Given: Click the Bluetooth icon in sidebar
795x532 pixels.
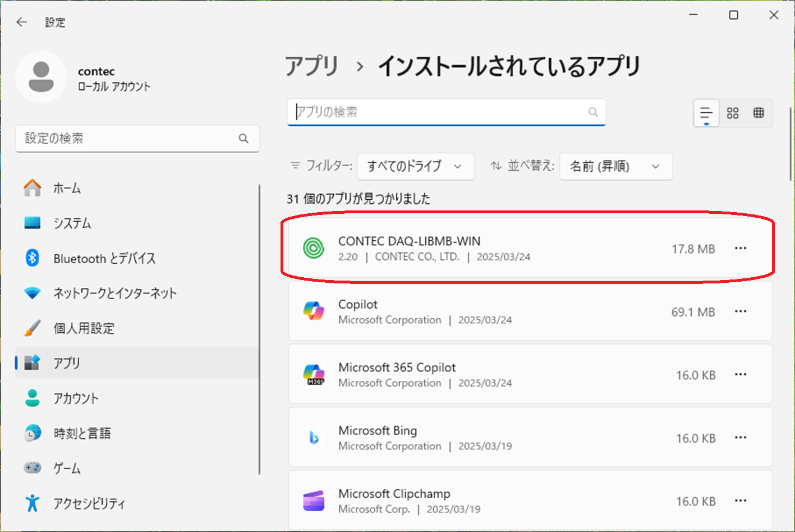Looking at the screenshot, I should tap(33, 258).
